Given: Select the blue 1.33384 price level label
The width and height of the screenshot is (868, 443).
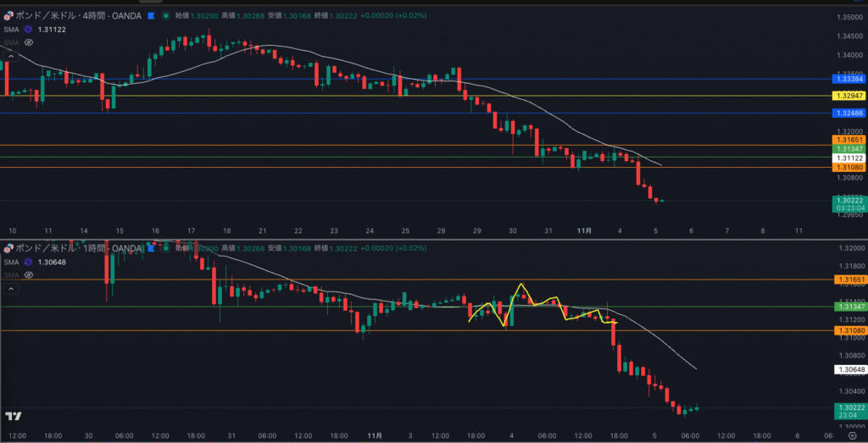Looking at the screenshot, I should pyautogui.click(x=849, y=79).
